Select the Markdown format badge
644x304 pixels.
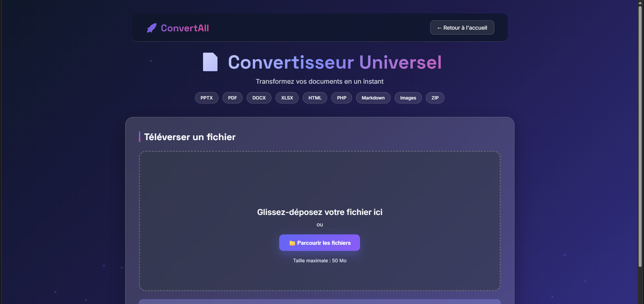pyautogui.click(x=373, y=98)
